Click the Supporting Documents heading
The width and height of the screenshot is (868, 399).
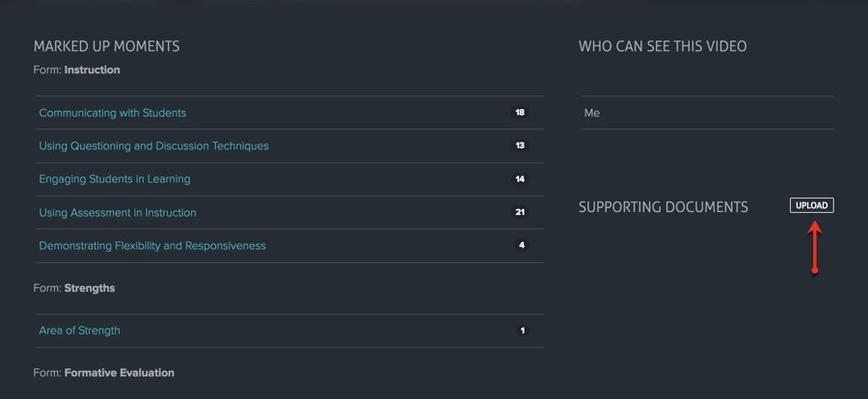pos(664,207)
